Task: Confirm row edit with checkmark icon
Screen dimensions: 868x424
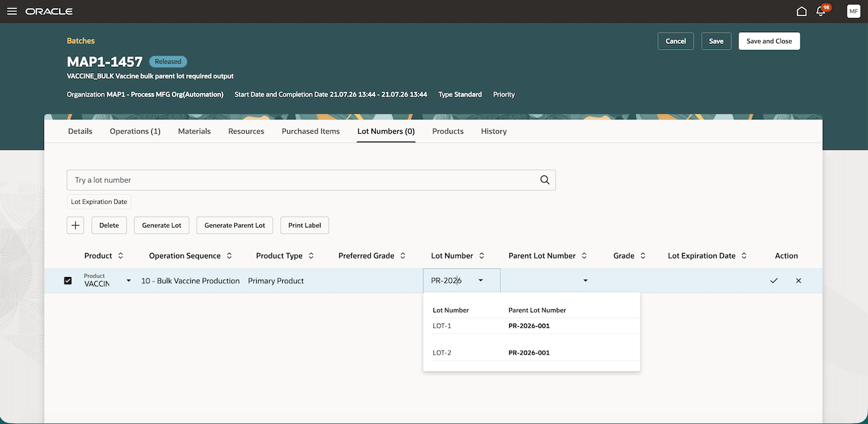Action: click(x=774, y=281)
